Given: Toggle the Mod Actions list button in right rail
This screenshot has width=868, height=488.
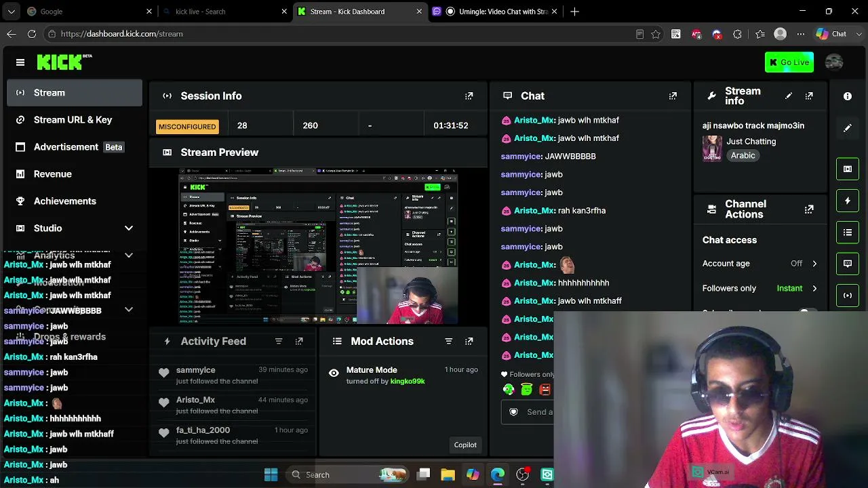Looking at the screenshot, I should (848, 232).
